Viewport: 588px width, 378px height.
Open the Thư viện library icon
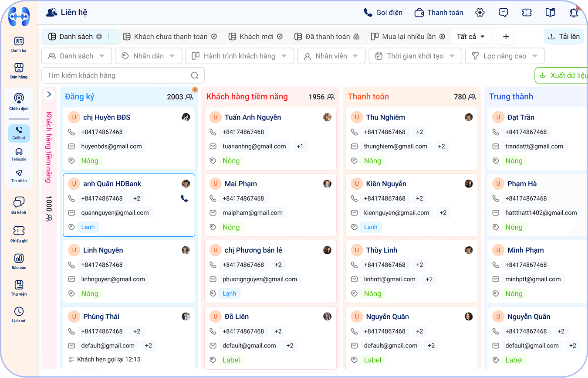coord(19,288)
